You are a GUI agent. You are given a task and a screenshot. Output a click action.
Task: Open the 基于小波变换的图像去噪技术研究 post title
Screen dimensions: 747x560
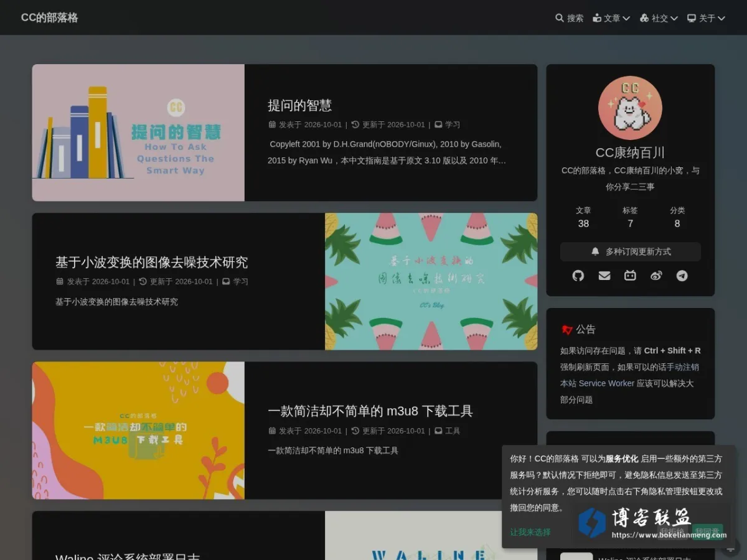(x=151, y=262)
